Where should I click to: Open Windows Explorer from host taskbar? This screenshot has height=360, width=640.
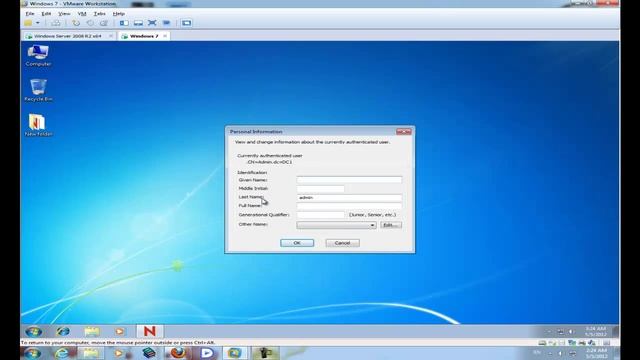[x=91, y=353]
